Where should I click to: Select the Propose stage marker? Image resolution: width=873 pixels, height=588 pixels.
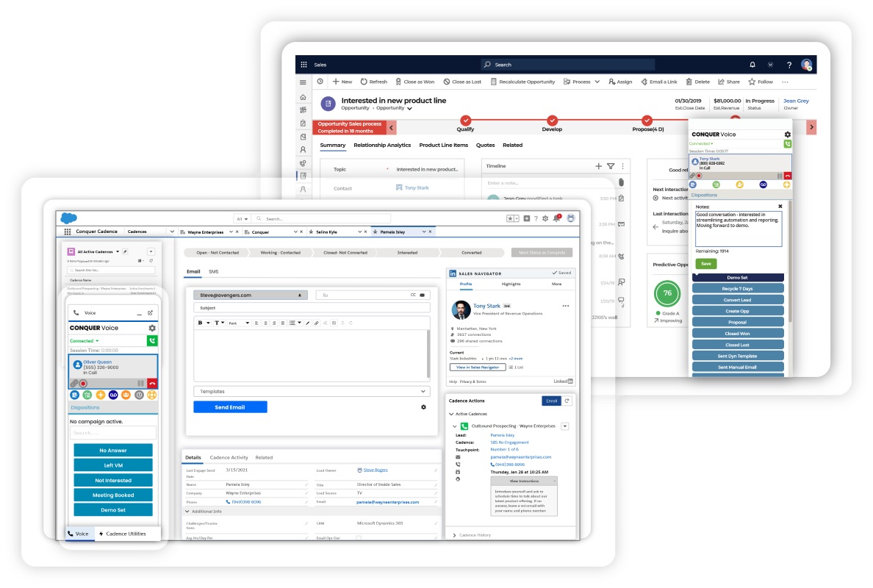click(x=647, y=121)
